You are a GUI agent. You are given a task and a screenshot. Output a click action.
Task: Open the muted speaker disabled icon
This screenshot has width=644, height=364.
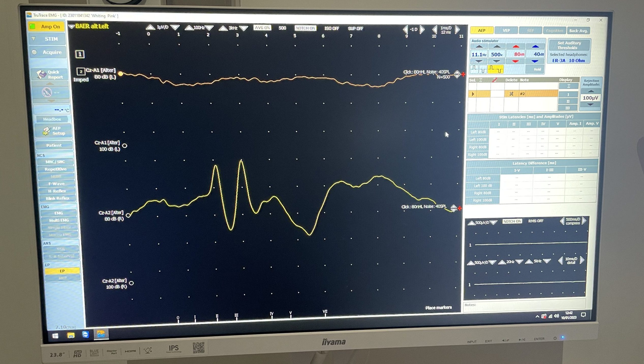pyautogui.click(x=47, y=92)
